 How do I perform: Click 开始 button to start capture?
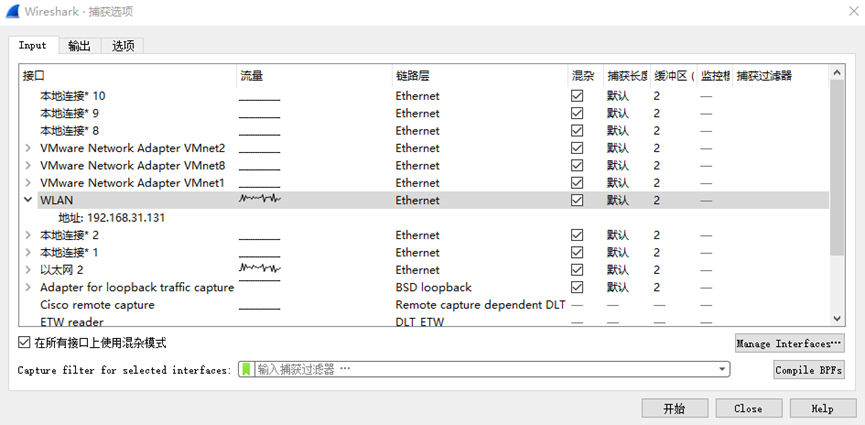pos(675,408)
